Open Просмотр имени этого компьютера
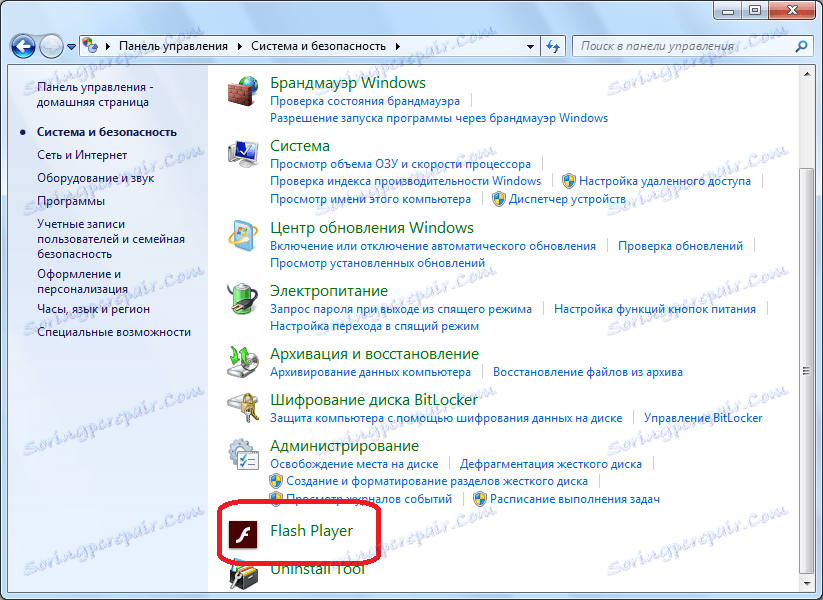 point(371,199)
